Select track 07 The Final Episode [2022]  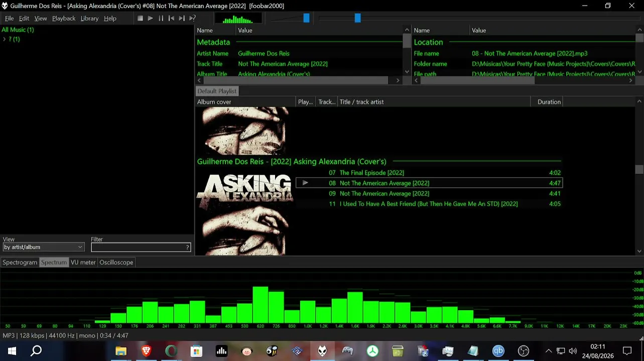click(429, 172)
